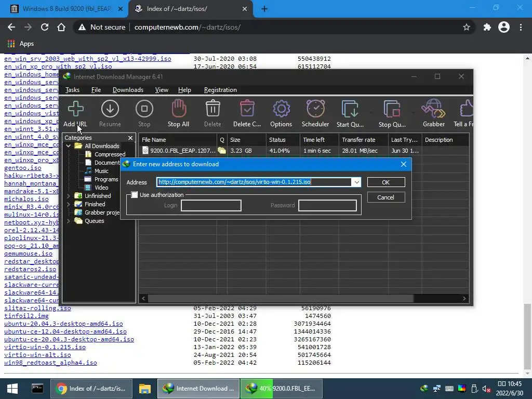532x399 pixels.
Task: Open the Help menu
Action: coord(184,90)
